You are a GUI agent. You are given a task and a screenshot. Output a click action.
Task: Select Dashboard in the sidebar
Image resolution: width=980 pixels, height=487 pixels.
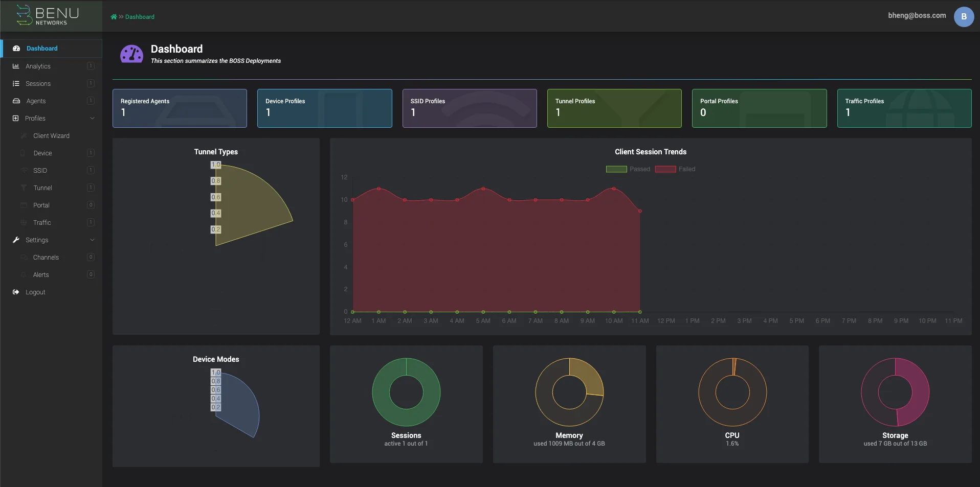[41, 48]
